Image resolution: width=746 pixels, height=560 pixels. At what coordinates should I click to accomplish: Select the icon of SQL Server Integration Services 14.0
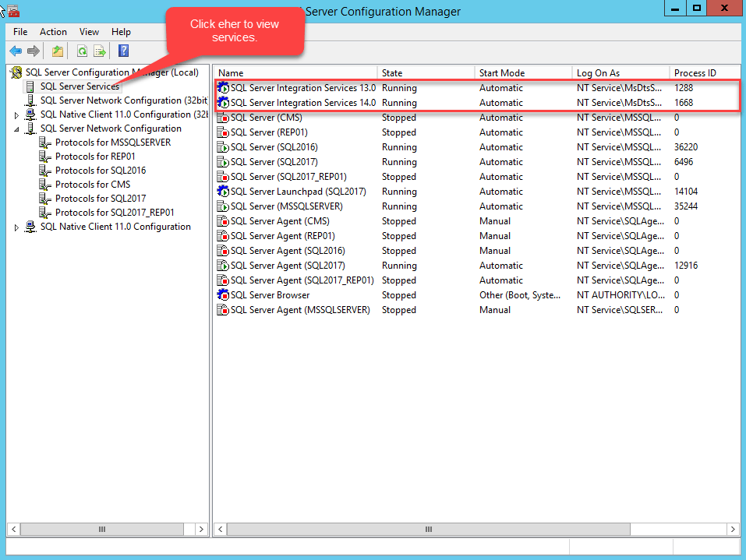(x=223, y=103)
